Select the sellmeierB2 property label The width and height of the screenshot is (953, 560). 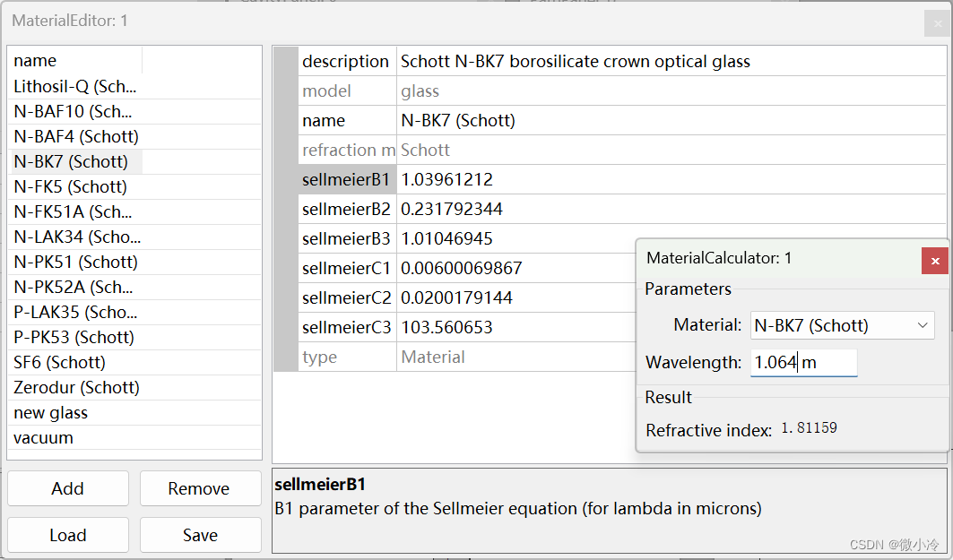[346, 209]
